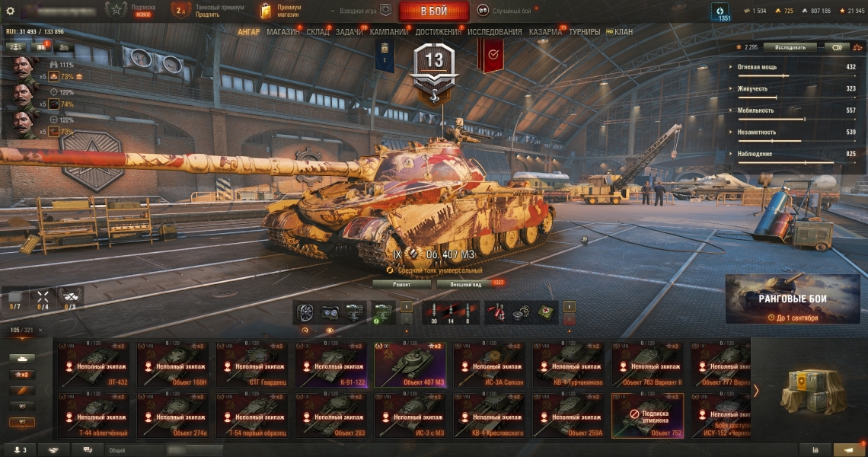The height and width of the screenshot is (457, 868).
Task: Toggle the x2 bonus carousel filter
Action: pos(22,375)
